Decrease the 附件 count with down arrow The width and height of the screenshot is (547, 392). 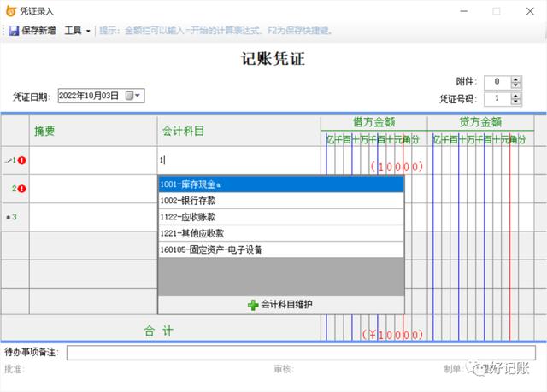(x=515, y=85)
